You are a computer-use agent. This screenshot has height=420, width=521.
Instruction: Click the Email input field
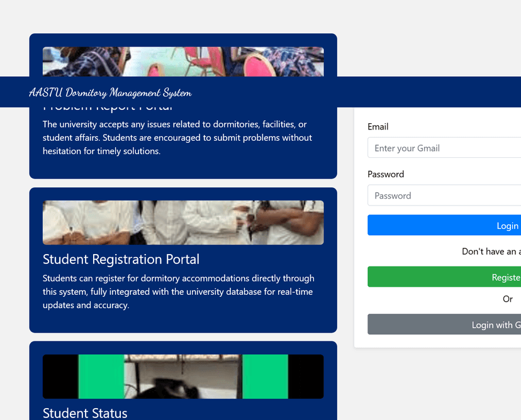point(444,147)
